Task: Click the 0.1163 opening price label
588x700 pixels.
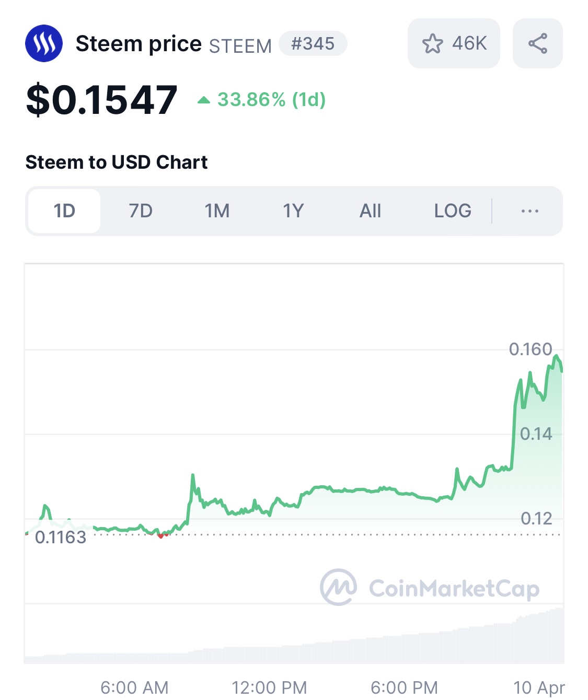Action: (x=61, y=537)
